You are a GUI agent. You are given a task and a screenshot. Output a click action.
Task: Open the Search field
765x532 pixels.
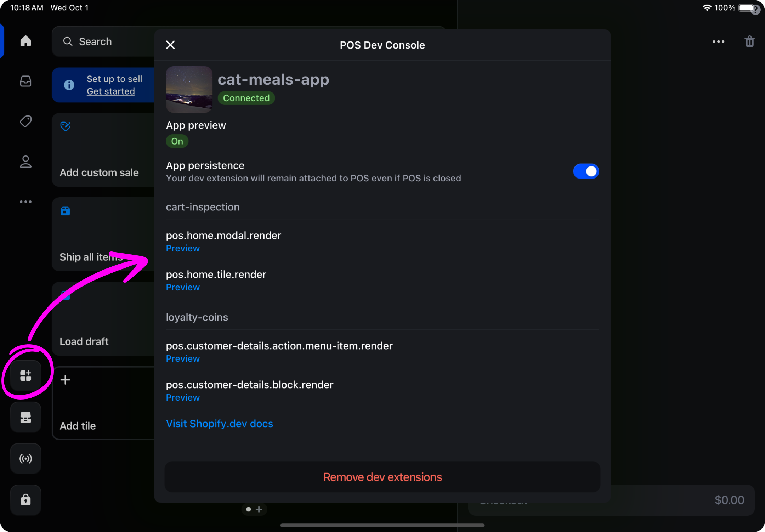coord(94,41)
